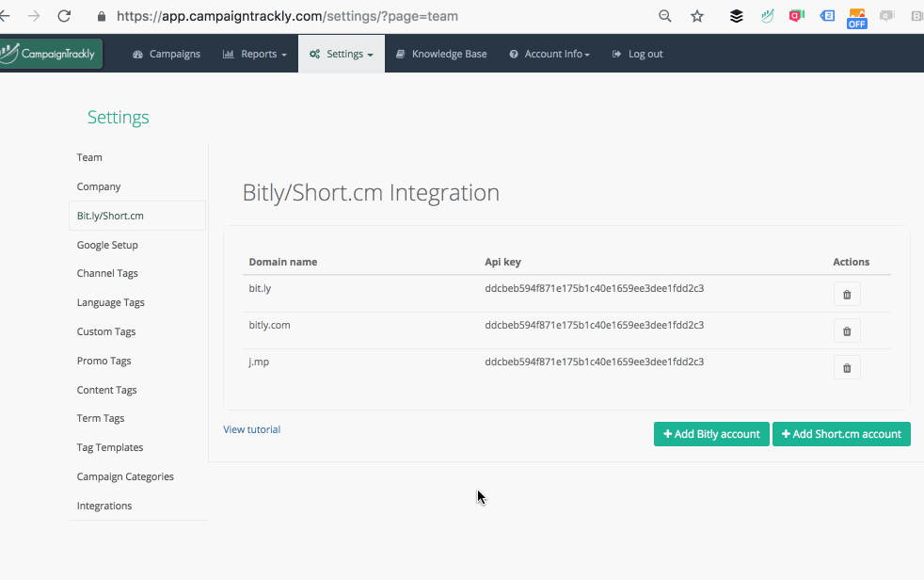Click the site padlock icon
924x580 pixels.
point(102,17)
